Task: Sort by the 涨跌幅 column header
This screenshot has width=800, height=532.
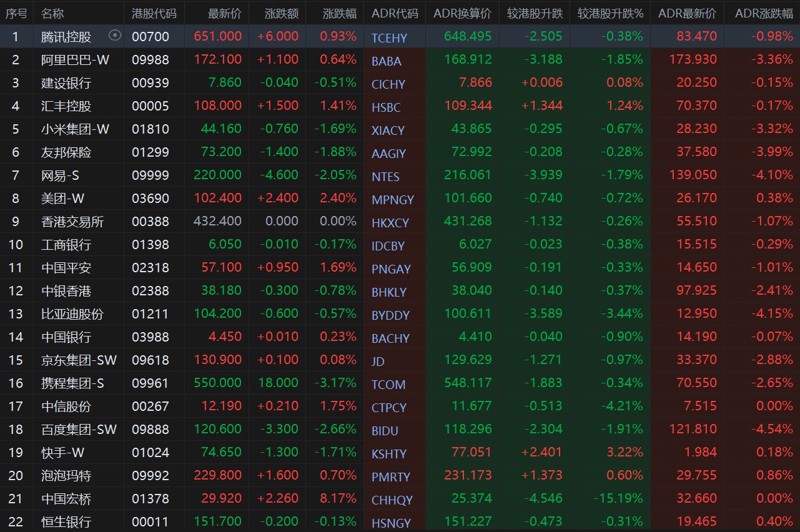Action: click(340, 13)
